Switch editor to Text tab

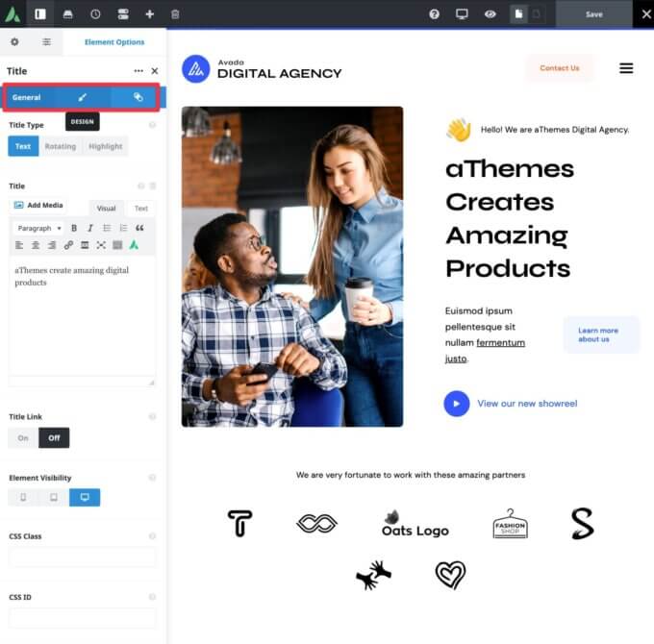pos(141,208)
